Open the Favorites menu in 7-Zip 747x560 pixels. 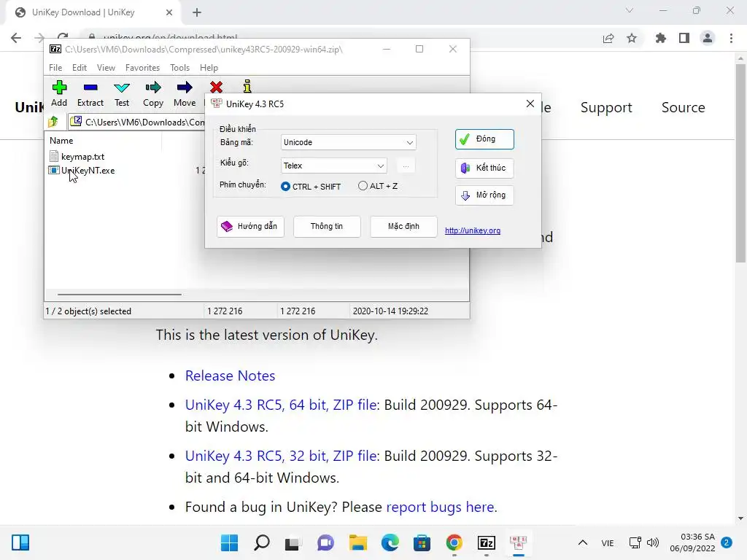click(142, 68)
